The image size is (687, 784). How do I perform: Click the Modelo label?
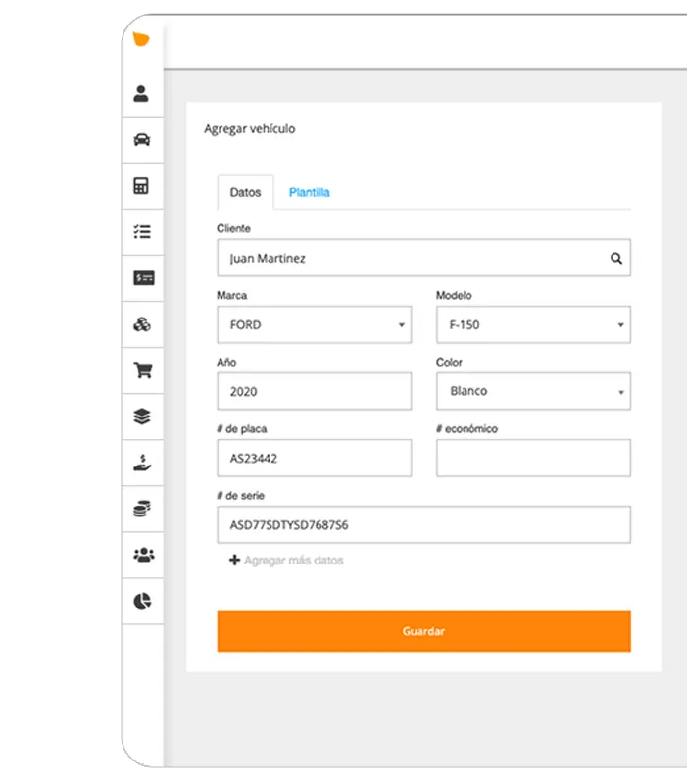pos(454,296)
